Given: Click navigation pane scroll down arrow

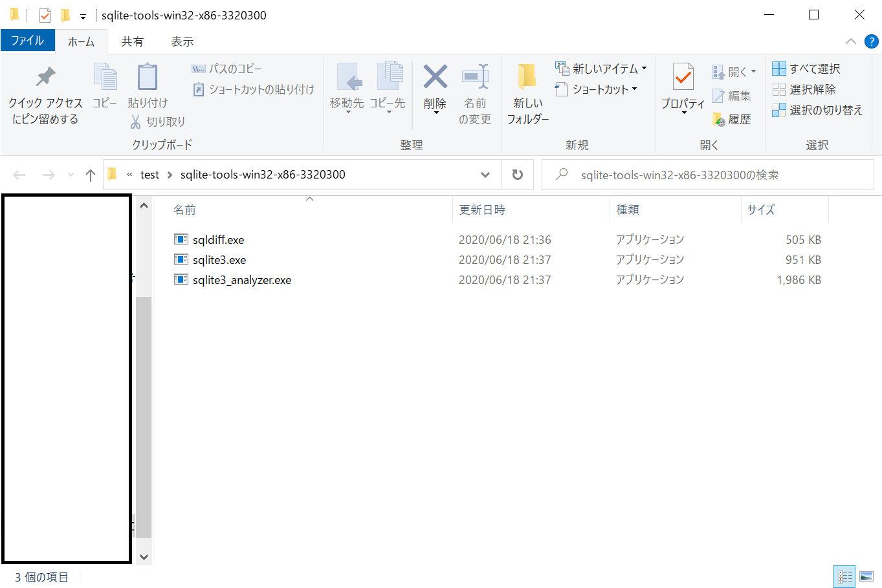Looking at the screenshot, I should (144, 556).
